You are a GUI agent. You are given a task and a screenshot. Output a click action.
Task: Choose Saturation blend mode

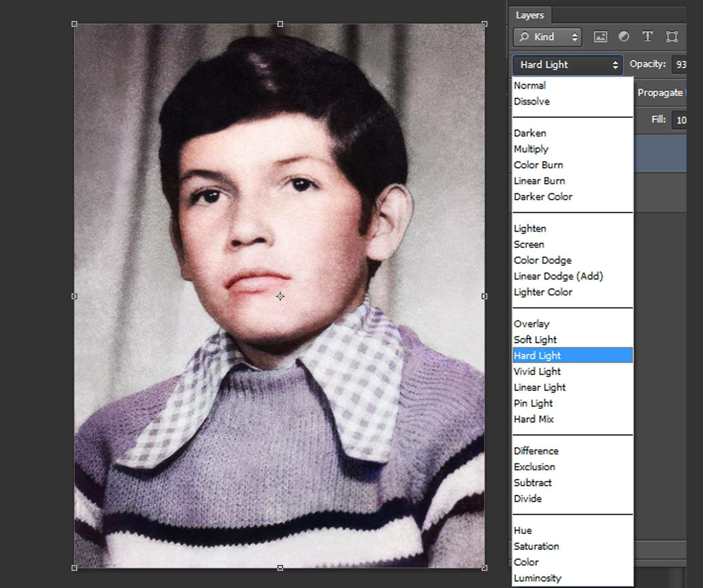point(573,546)
